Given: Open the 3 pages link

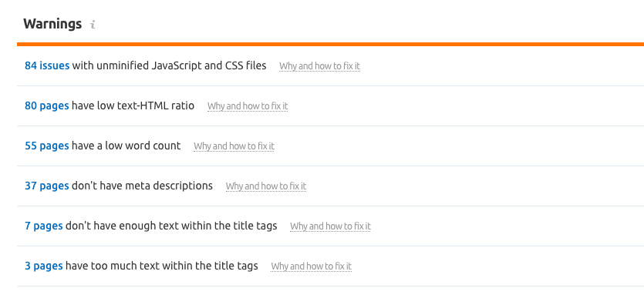Looking at the screenshot, I should (44, 266).
